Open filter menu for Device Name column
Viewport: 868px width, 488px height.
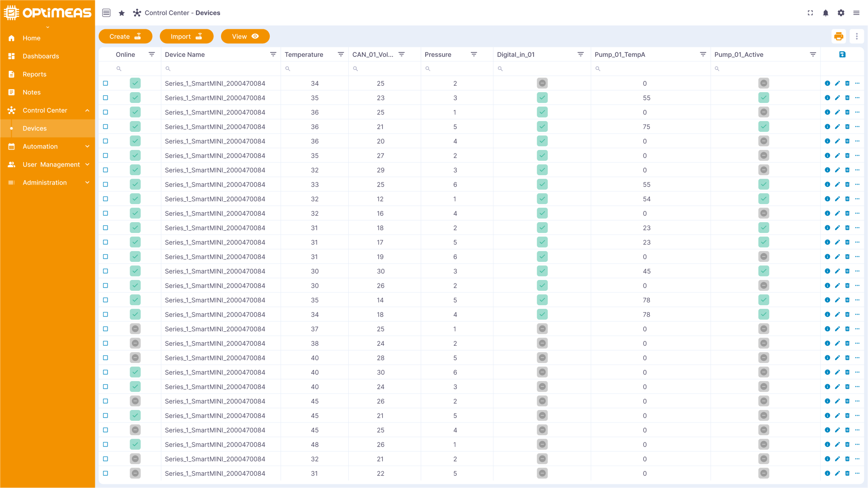point(273,55)
